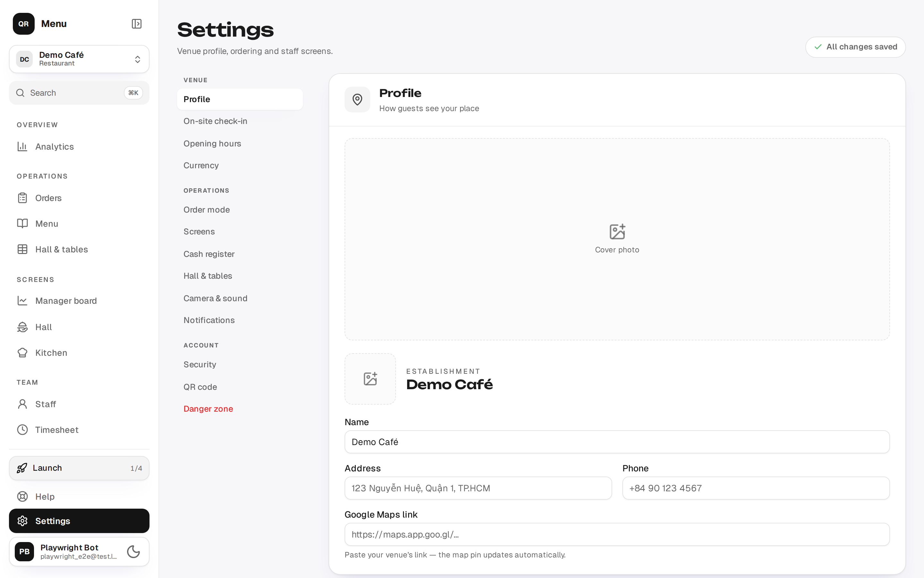Screen dimensions: 924x578
Task: Click the PB avatar icon
Action: (x=24, y=552)
